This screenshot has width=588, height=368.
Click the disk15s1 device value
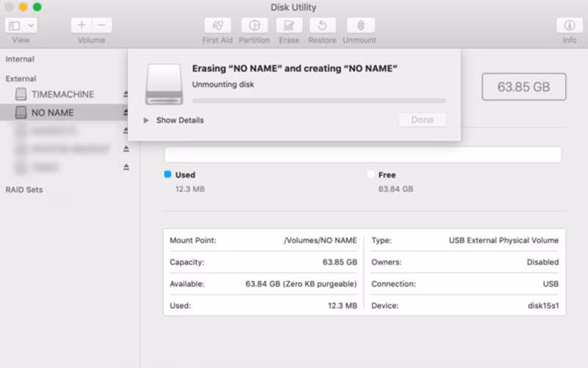[543, 305]
